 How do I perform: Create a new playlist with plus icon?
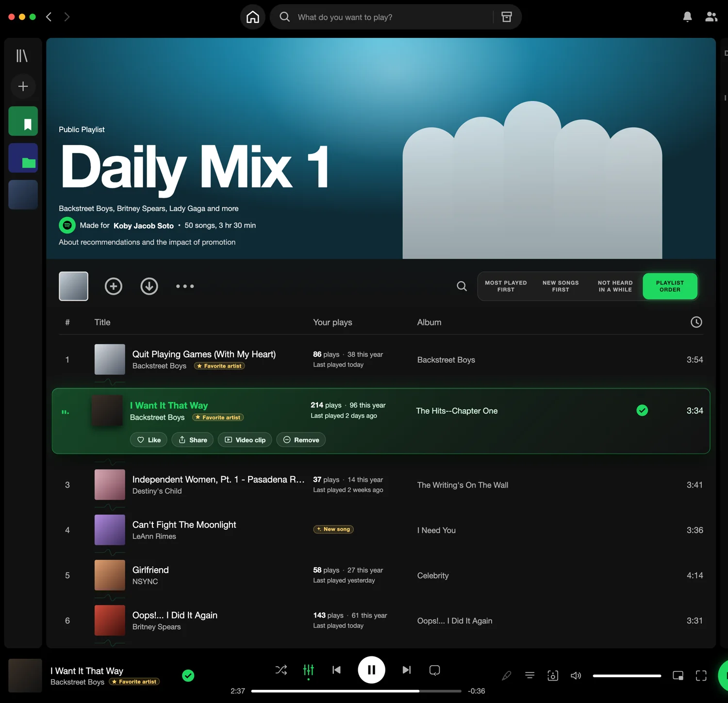23,86
